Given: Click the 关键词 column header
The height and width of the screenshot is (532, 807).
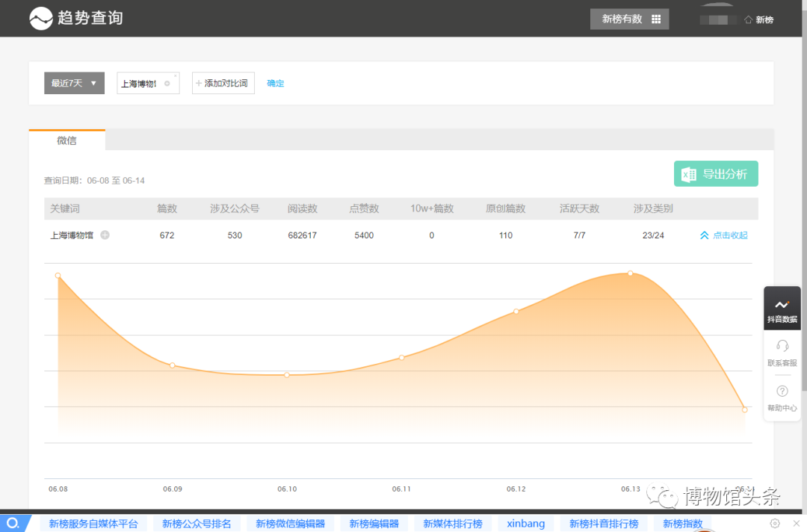Looking at the screenshot, I should pos(65,208).
